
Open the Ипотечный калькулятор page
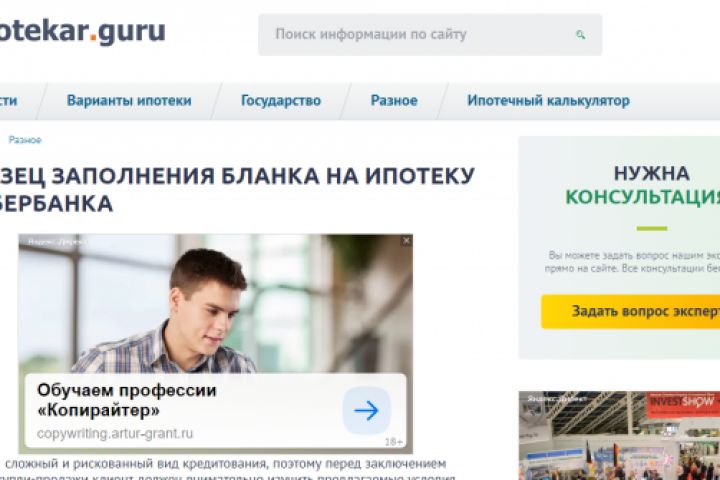[x=548, y=101]
